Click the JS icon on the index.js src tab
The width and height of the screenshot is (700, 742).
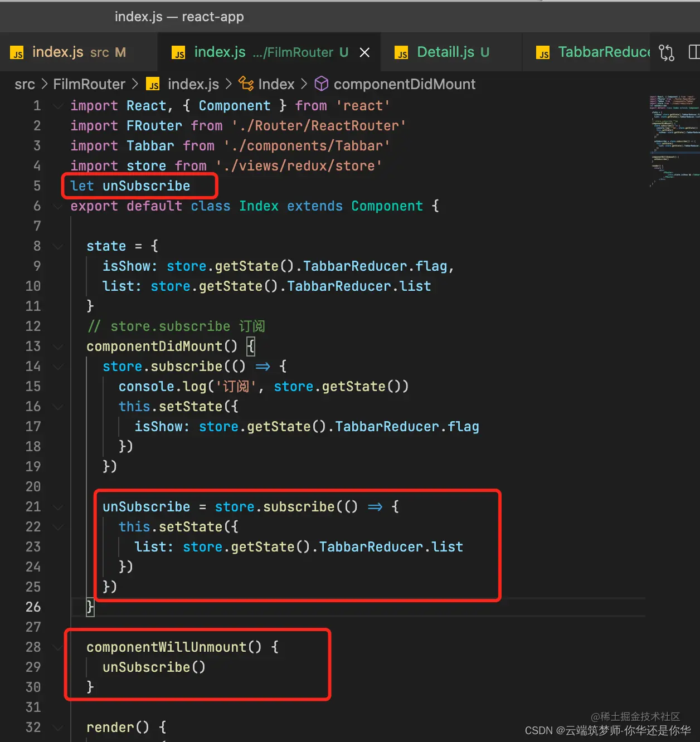click(x=17, y=53)
